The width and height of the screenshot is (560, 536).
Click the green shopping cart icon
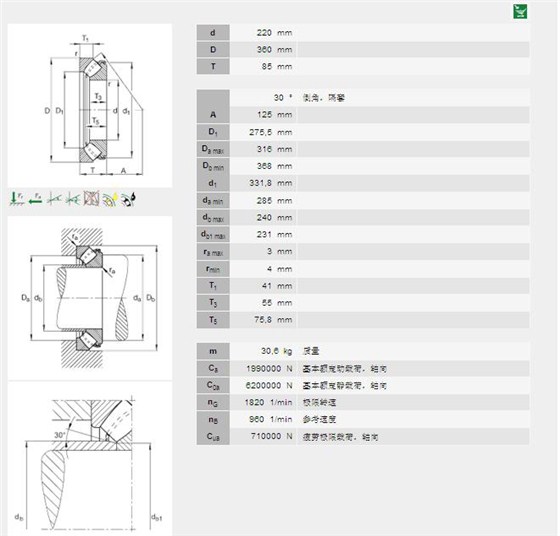coord(520,11)
